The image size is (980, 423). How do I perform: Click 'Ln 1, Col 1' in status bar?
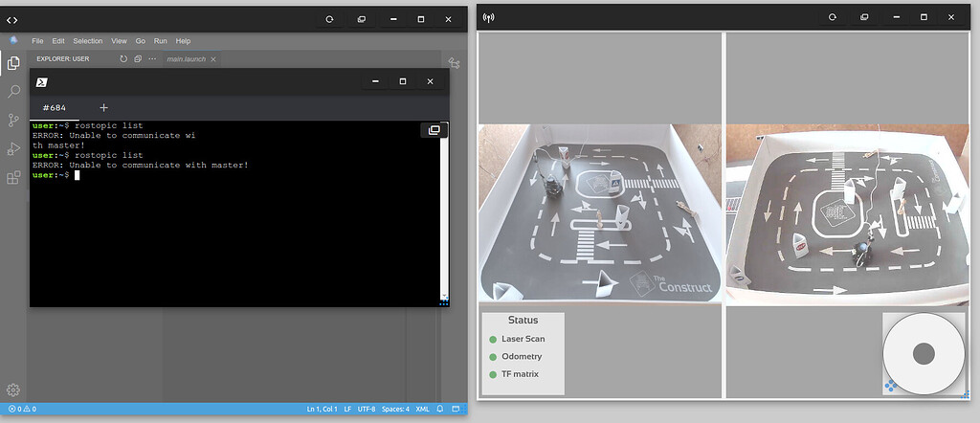322,410
